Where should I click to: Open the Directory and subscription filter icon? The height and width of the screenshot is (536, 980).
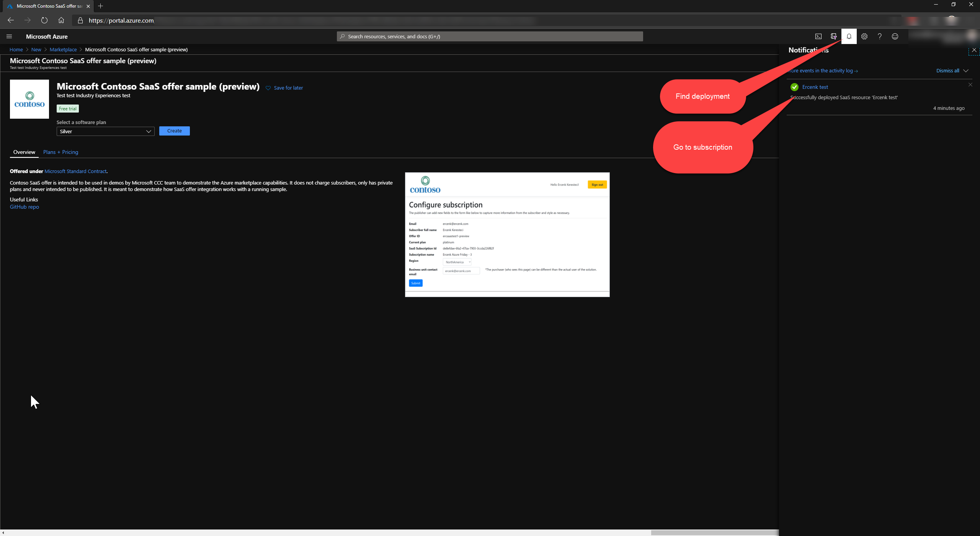pos(833,36)
